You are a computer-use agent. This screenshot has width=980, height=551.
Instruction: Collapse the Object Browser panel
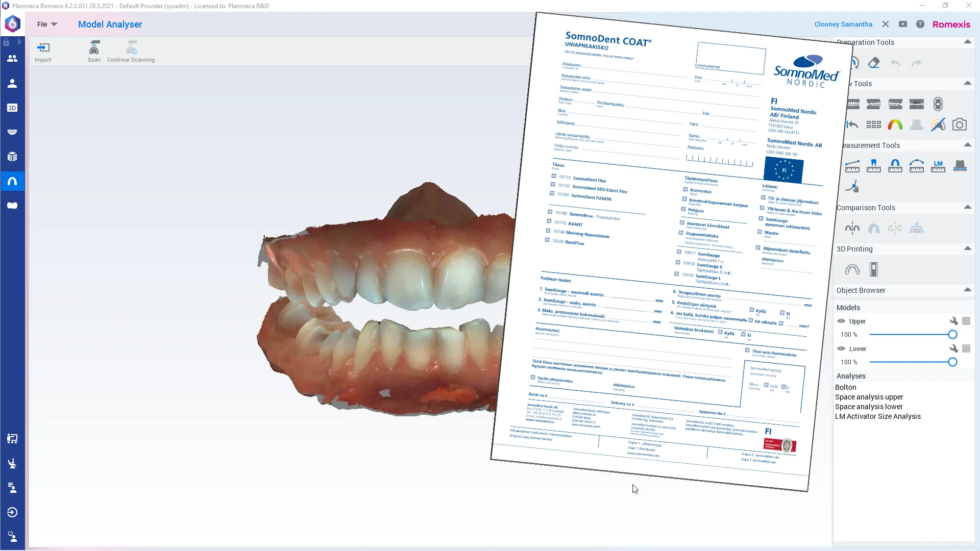968,290
